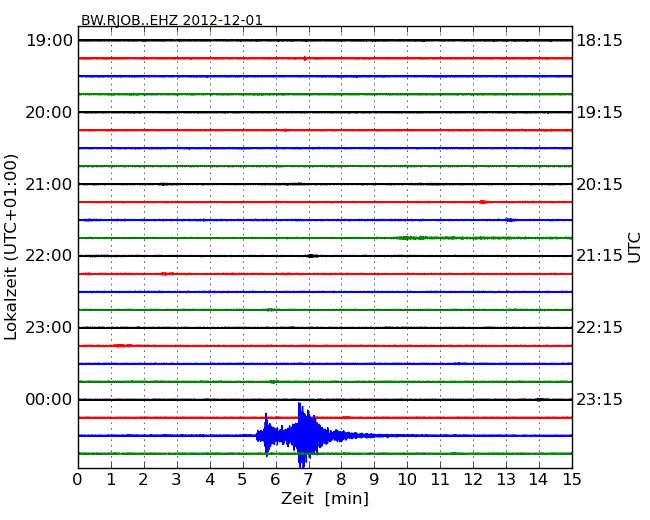Click the Zeit [min] axis label
Image resolution: width=650 pixels, height=520 pixels.
pos(325,498)
